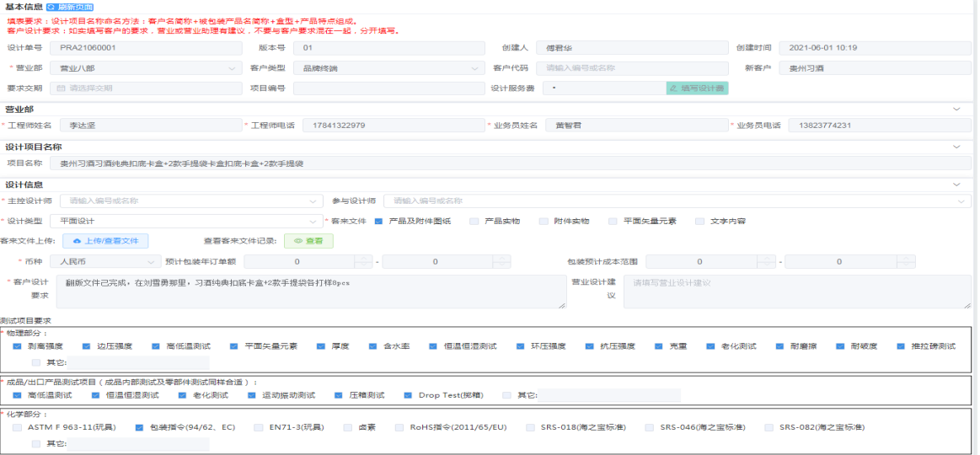Click the 其它 text field in 成品/出口产品测试项目
Screen dimensions: 980x455
(x=608, y=395)
